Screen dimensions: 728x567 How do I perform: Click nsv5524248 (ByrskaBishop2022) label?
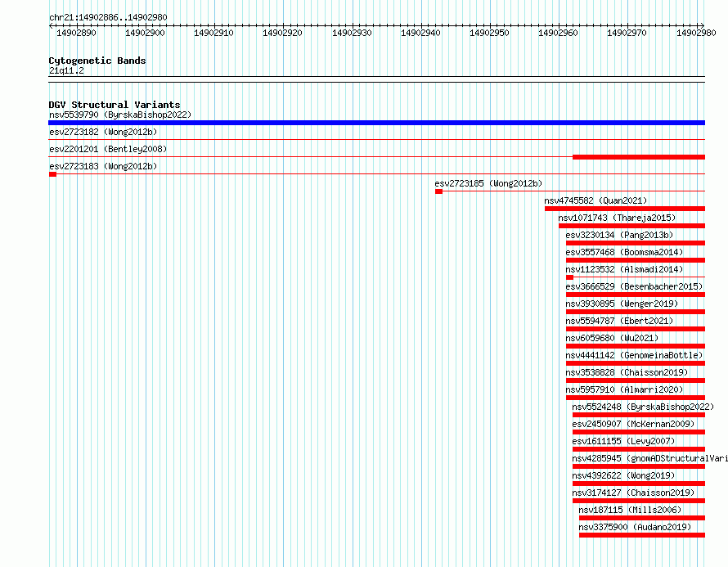pyautogui.click(x=643, y=407)
